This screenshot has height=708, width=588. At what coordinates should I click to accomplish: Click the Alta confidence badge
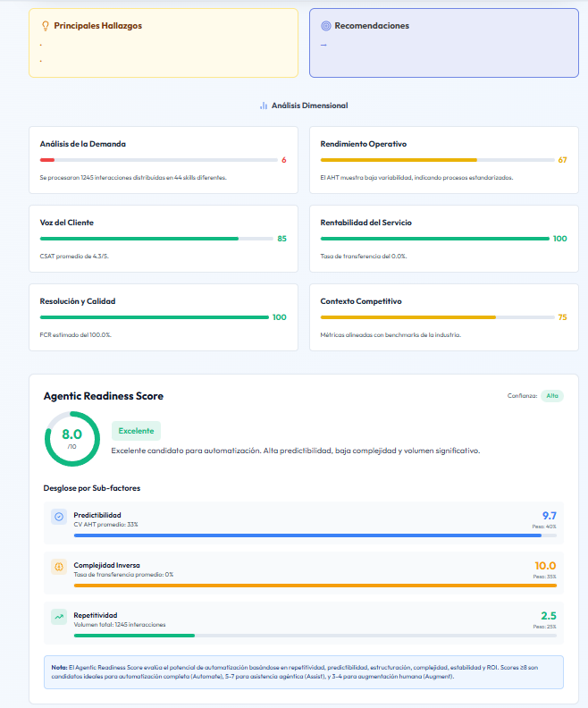tap(552, 396)
